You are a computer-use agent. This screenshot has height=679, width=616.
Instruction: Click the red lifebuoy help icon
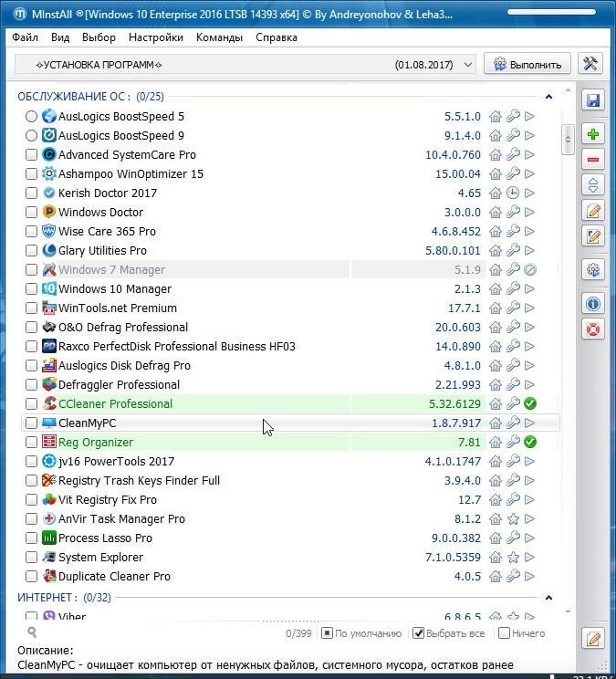tap(592, 329)
